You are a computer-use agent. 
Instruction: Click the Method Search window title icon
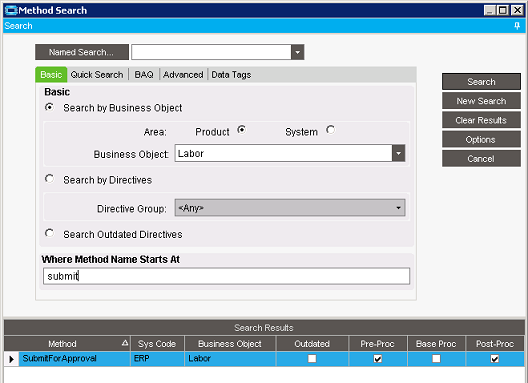(11, 10)
